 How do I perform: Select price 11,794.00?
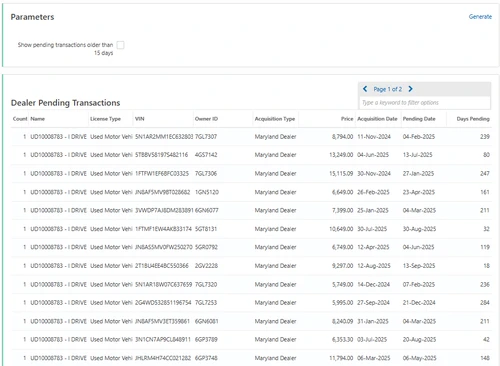pyautogui.click(x=341, y=358)
